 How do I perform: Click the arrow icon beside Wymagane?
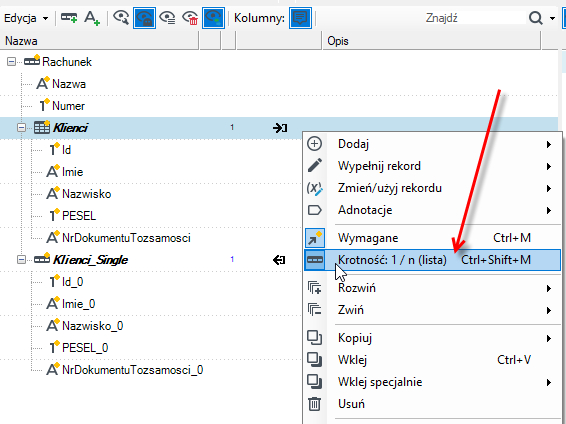(315, 238)
